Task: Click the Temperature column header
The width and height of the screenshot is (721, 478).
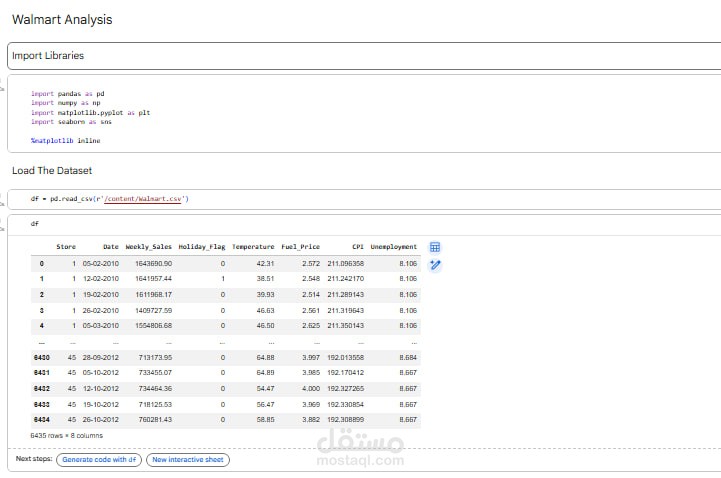Action: click(253, 247)
